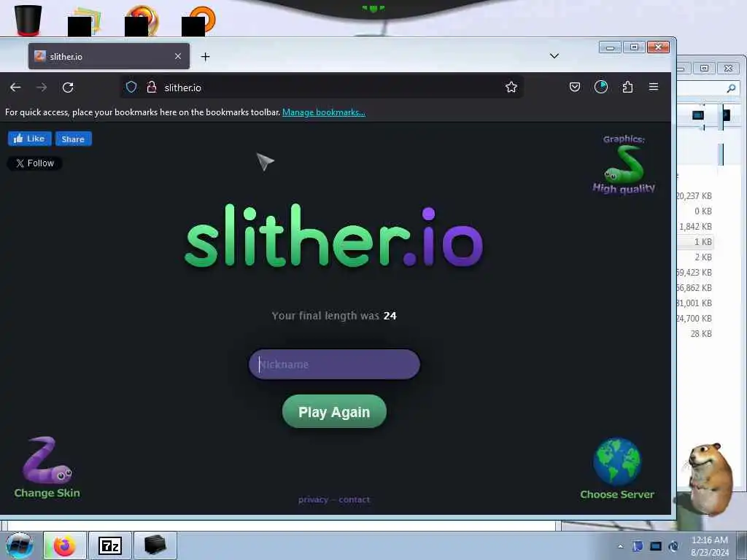Open the Pocket save icon
This screenshot has width=747, height=560.
pyautogui.click(x=575, y=87)
